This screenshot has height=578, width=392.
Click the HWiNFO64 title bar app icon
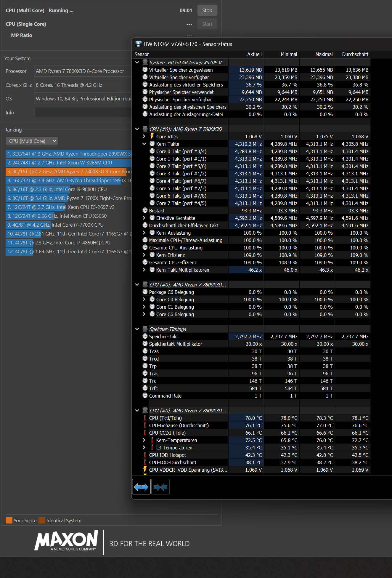click(138, 44)
